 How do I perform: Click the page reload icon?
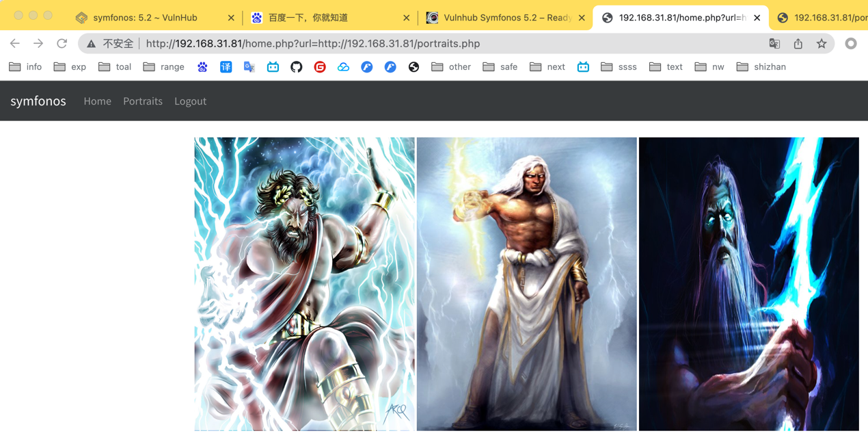pos(62,44)
